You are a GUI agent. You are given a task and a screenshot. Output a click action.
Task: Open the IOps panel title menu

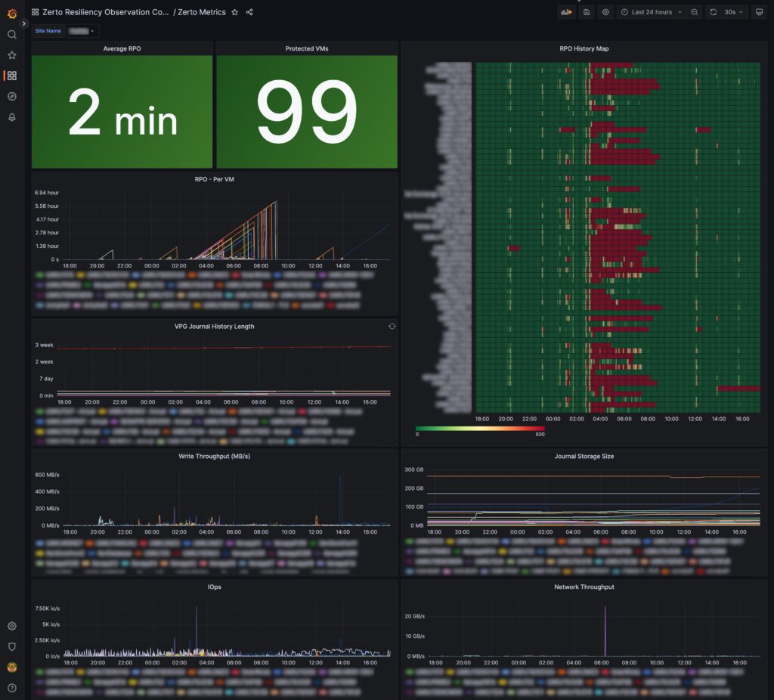(x=214, y=587)
